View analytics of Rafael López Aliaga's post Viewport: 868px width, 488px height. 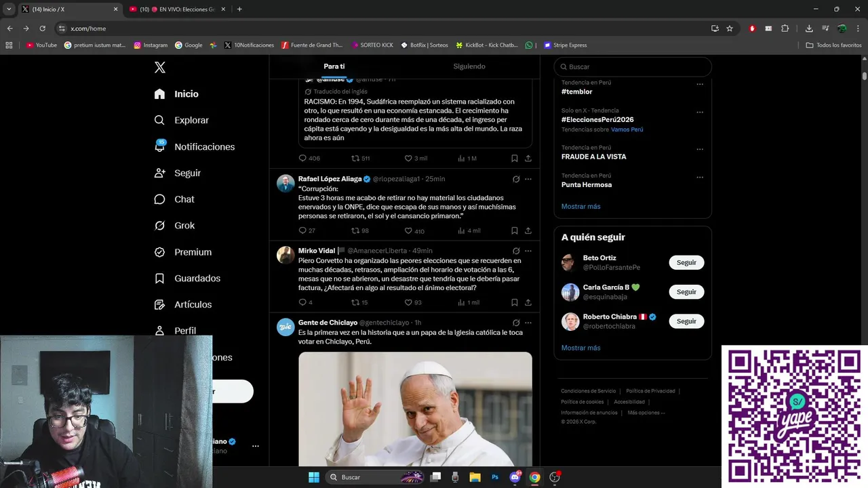click(469, 230)
